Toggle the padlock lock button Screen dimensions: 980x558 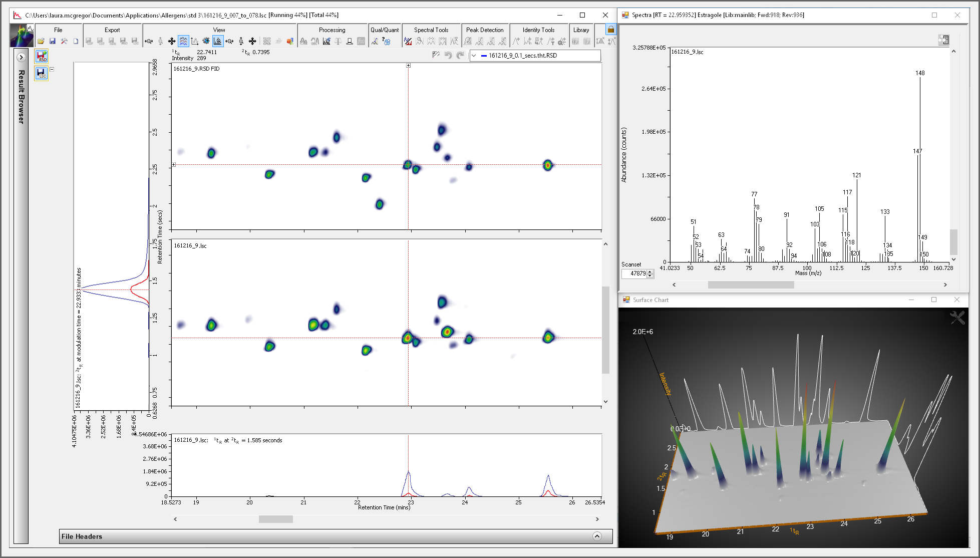tap(611, 30)
